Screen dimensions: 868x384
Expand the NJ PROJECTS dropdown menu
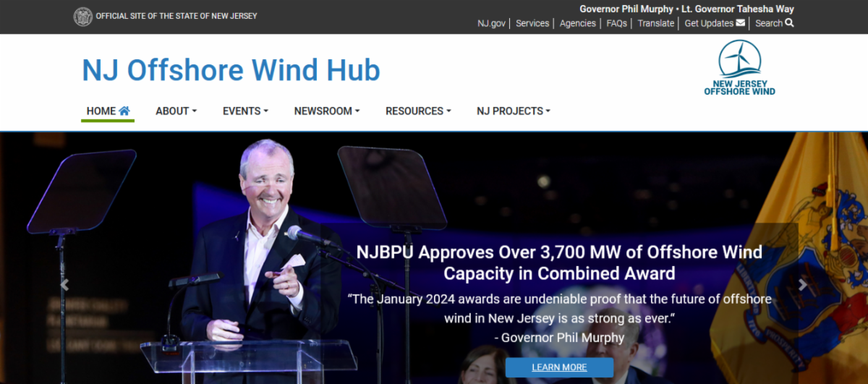click(x=514, y=111)
